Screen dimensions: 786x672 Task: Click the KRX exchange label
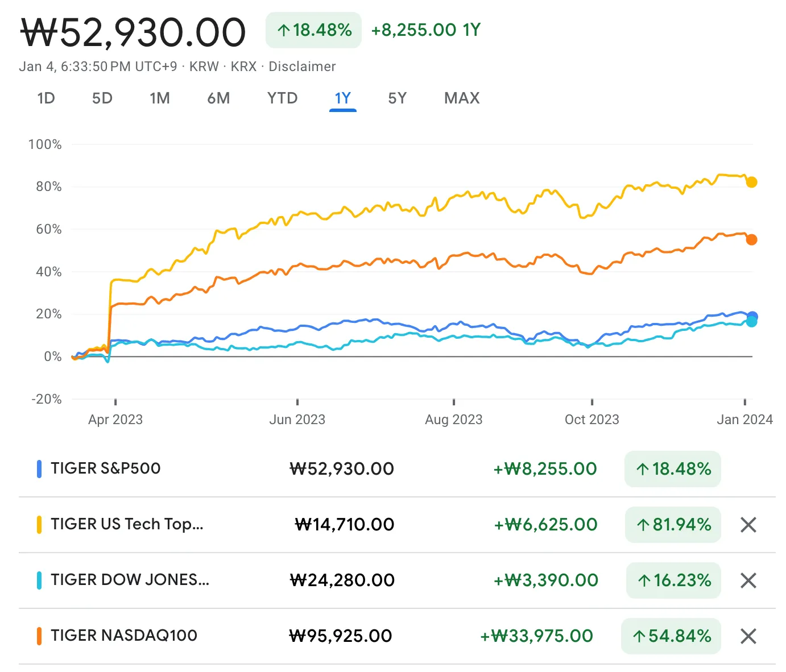point(245,66)
